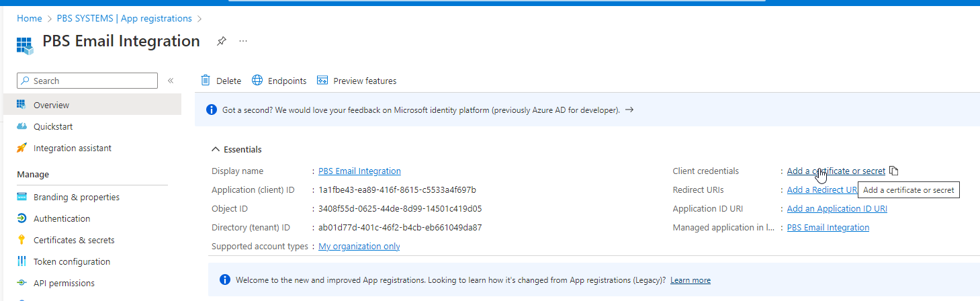Select the Overview menu item

pyautogui.click(x=52, y=105)
